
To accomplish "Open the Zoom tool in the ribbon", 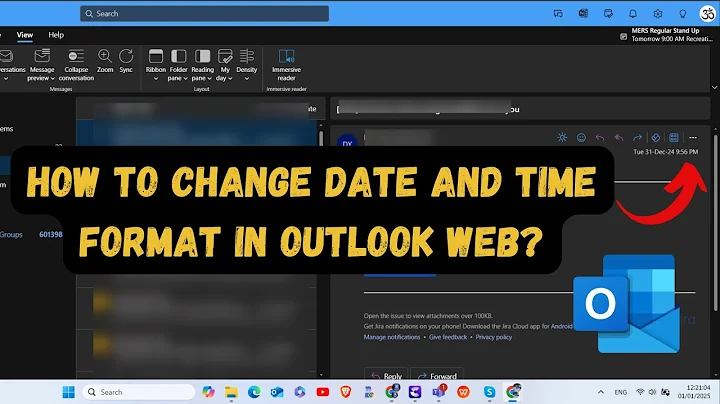I will [105, 62].
